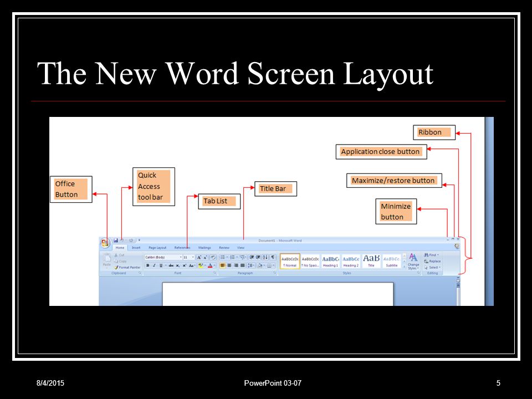This screenshot has height=399, width=532.
Task: Toggle Italic formatting
Action: tap(155, 265)
